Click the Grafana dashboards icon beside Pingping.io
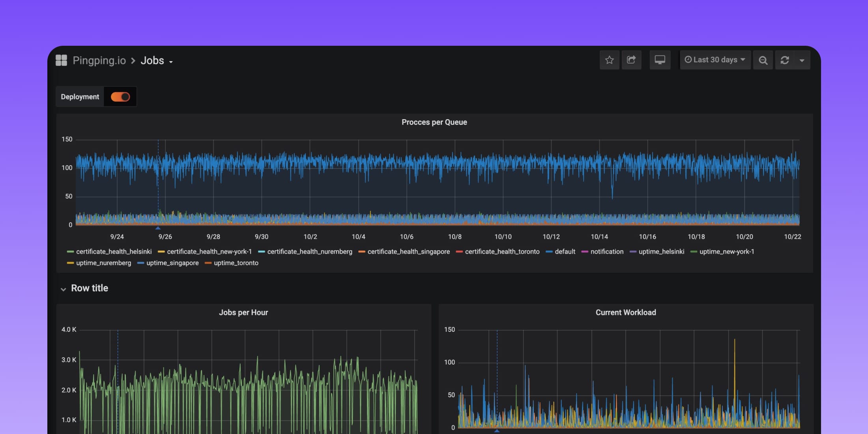This screenshot has height=434, width=868. click(x=62, y=60)
